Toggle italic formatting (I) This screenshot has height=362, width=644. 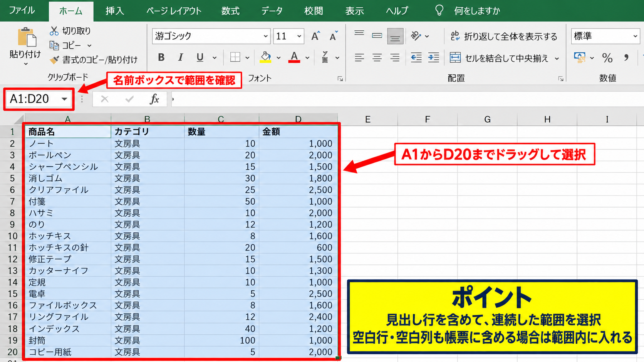pyautogui.click(x=180, y=58)
